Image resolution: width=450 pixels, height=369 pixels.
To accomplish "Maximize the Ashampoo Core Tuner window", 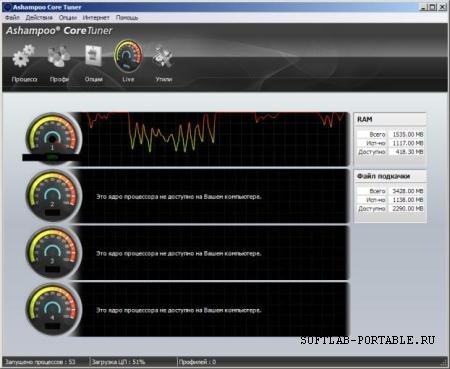I will coord(432,7).
